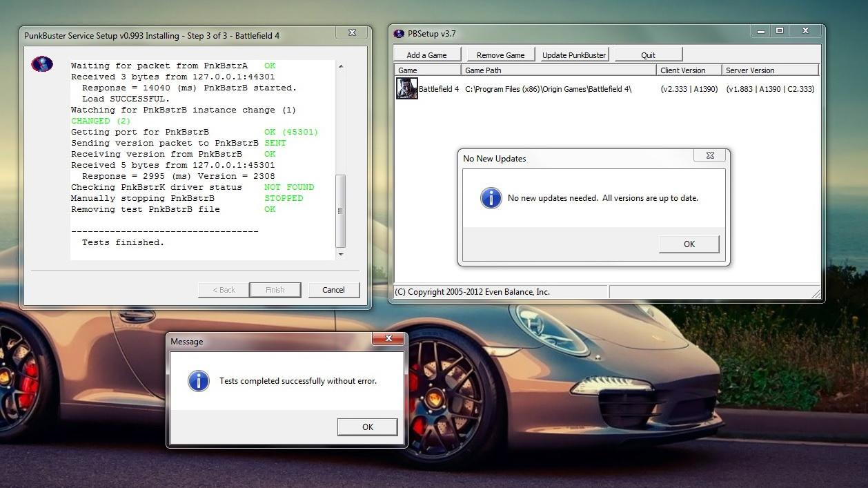Close PunkBuster Service Setup window
The image size is (868, 488).
pyautogui.click(x=352, y=32)
